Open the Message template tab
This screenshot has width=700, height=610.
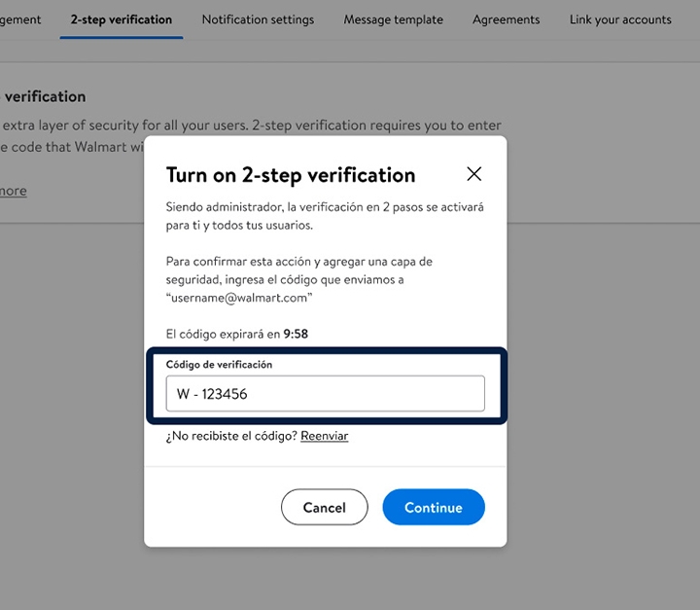393,19
